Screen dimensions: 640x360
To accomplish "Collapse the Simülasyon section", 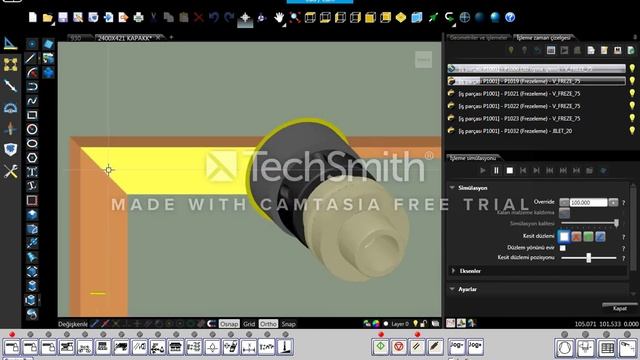I will 452,188.
